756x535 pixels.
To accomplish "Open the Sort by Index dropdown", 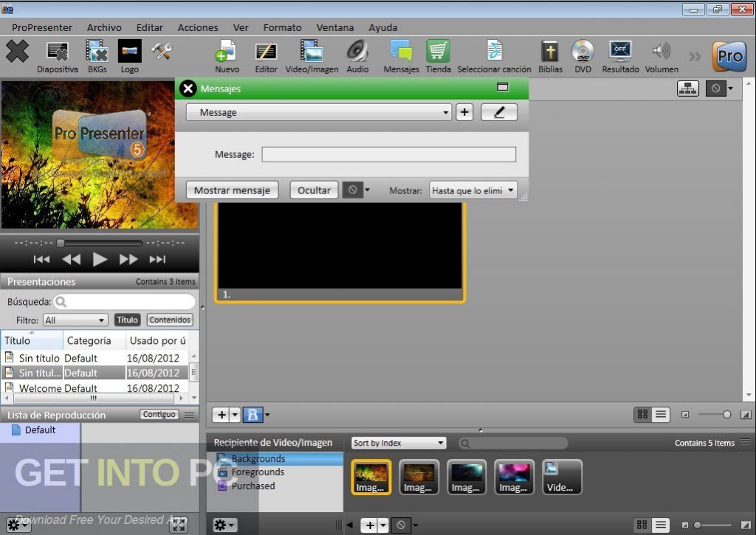I will 398,443.
